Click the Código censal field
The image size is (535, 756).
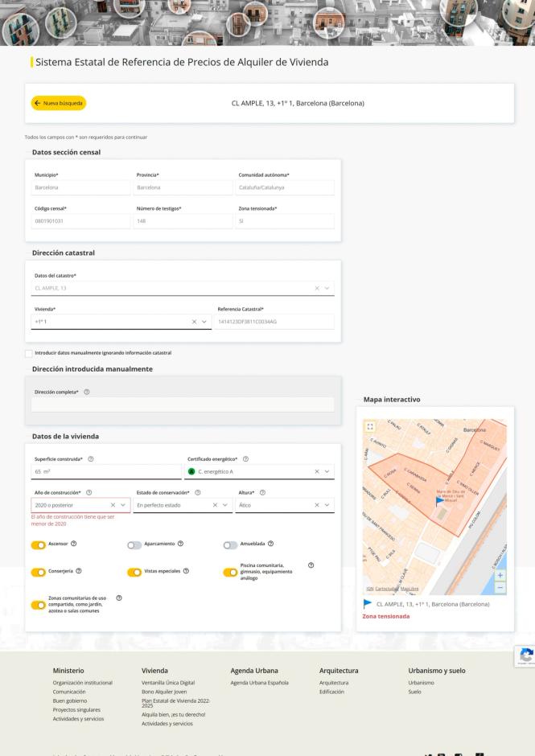80,221
